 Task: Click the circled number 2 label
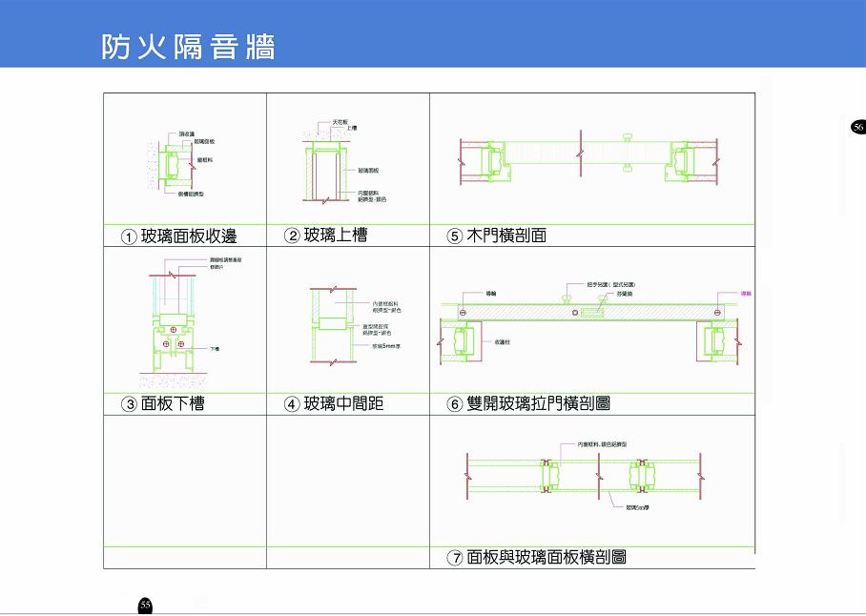click(292, 236)
